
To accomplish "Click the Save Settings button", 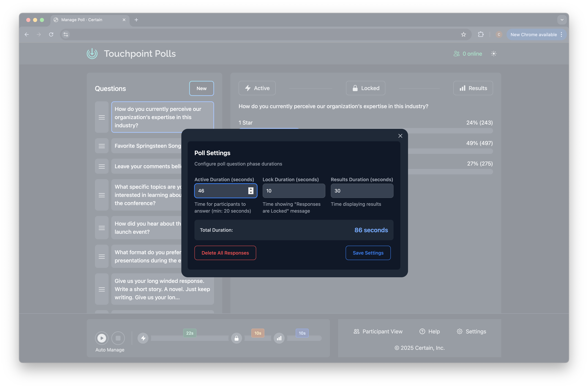I will point(368,253).
